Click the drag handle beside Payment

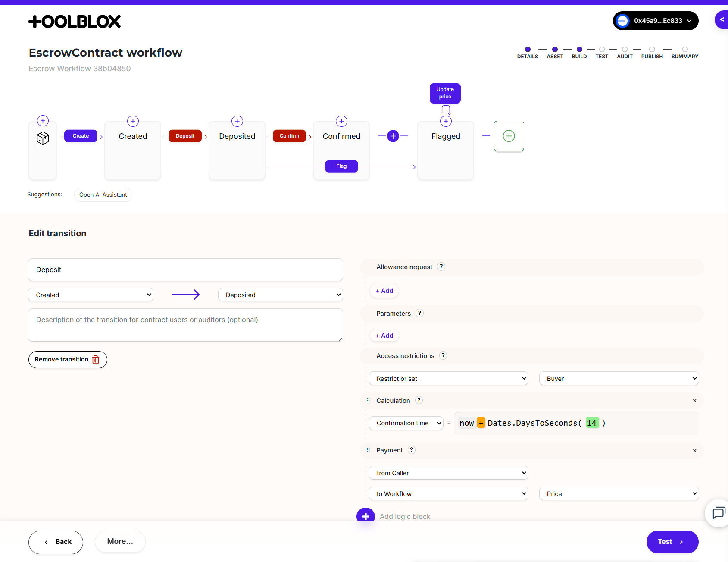point(368,450)
